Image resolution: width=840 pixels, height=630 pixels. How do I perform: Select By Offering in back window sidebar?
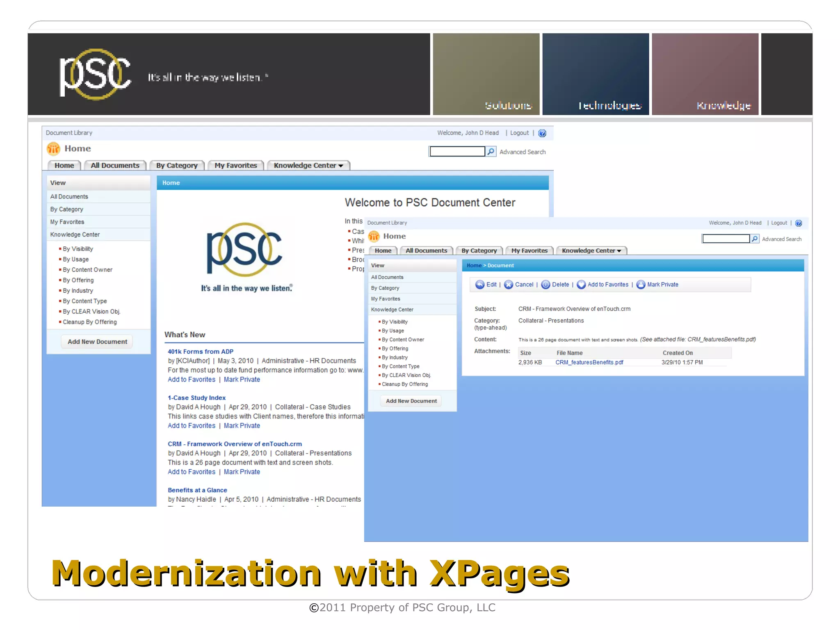[78, 280]
